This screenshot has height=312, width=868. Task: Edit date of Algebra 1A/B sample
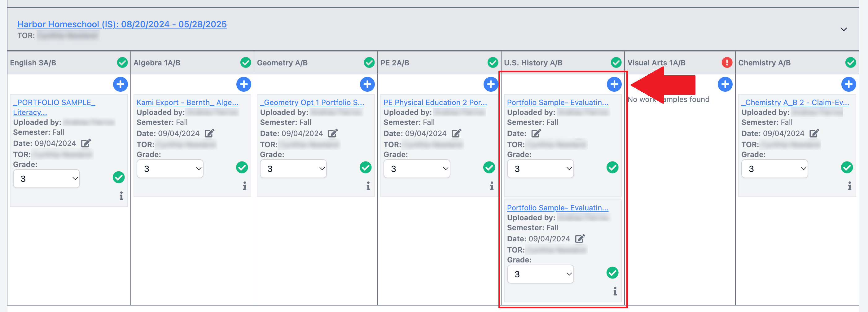[x=209, y=134]
